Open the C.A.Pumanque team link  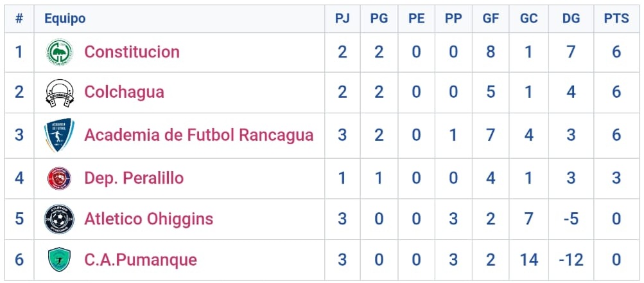140,260
